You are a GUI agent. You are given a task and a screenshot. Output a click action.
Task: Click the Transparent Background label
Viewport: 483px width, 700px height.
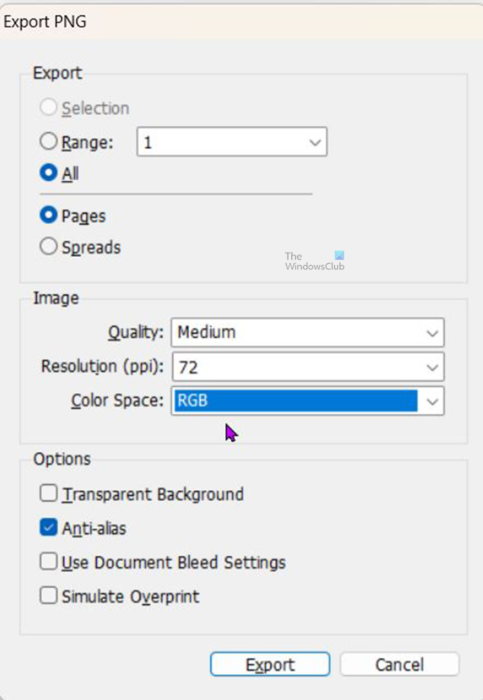tap(153, 495)
